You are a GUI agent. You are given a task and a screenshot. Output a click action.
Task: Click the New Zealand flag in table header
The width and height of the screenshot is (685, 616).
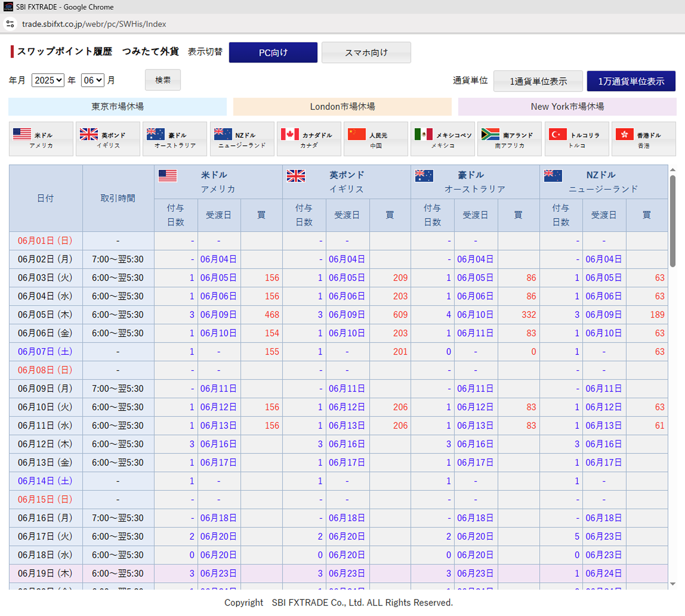click(x=553, y=176)
